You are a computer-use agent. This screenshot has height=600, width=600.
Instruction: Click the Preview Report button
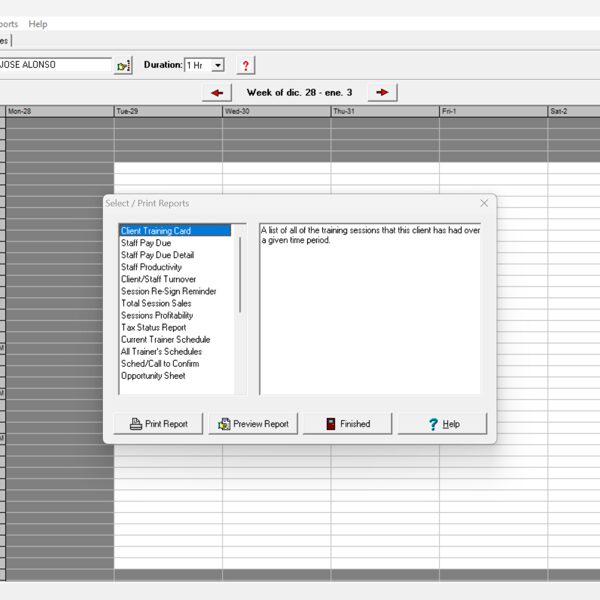point(254,424)
